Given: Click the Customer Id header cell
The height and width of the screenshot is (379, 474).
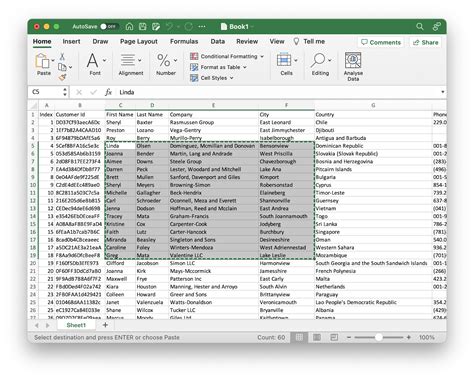Looking at the screenshot, I should click(80, 115).
